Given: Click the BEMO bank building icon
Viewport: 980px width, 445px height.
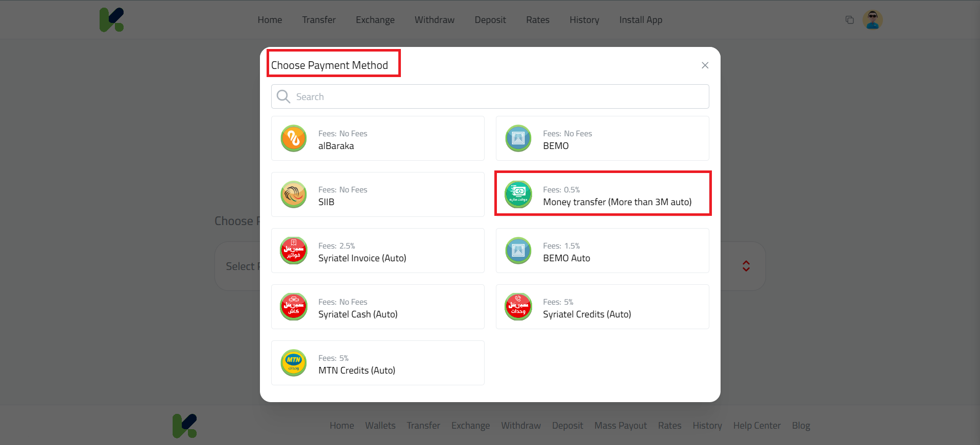Looking at the screenshot, I should click(518, 138).
